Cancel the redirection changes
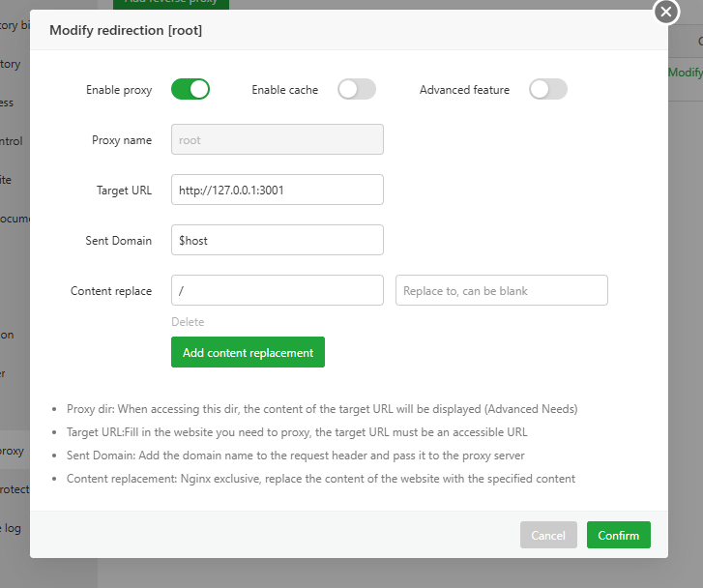Image resolution: width=703 pixels, height=588 pixels. (547, 535)
